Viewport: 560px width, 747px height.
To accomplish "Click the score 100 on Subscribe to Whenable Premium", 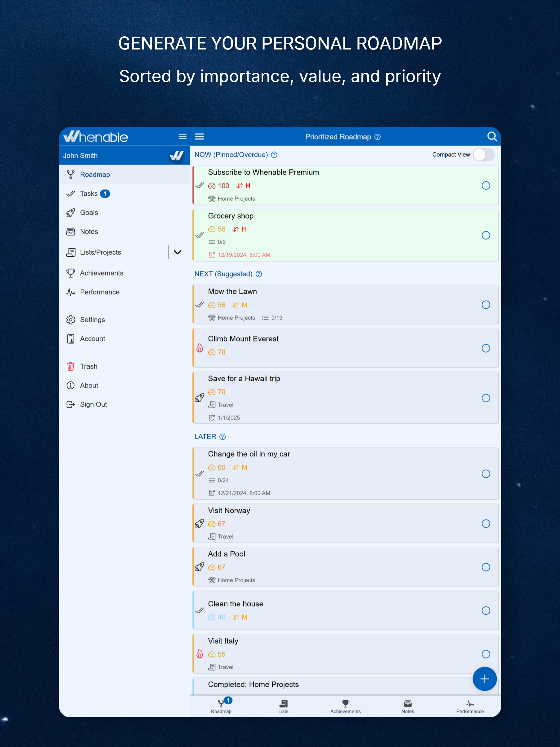I will pos(223,186).
